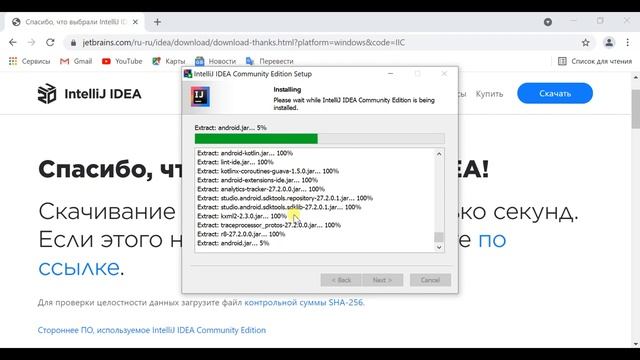Select log line 'android-kotlin.jar... 100%'
Image resolution: width=640 pixels, height=360 pixels.
245,153
